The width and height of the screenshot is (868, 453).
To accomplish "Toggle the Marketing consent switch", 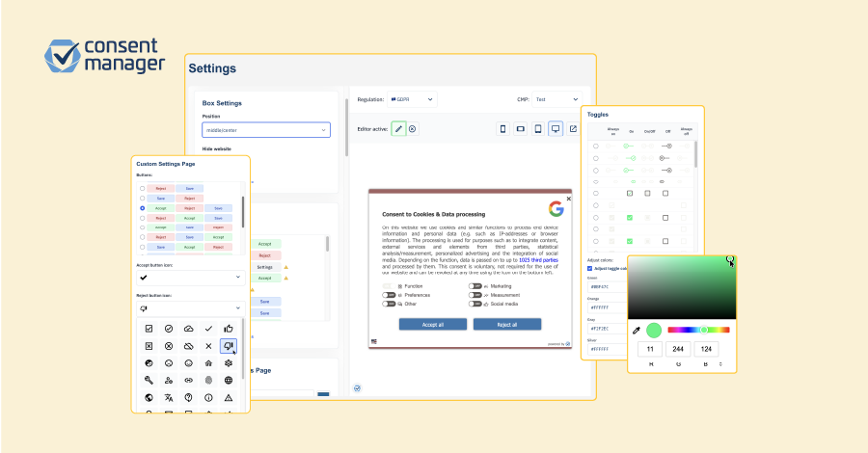I will click(475, 286).
